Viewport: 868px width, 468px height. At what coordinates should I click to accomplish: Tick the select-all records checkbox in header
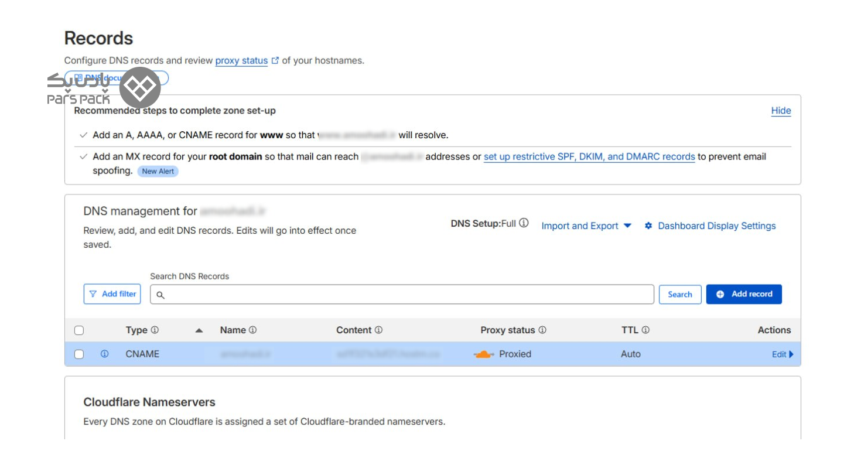79,331
